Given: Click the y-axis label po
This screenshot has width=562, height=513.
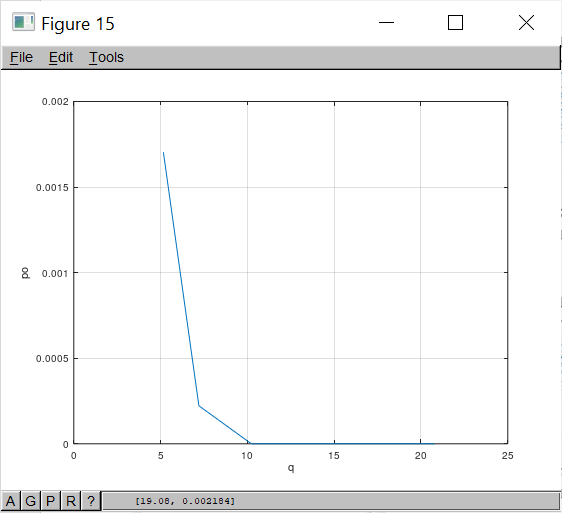Looking at the screenshot, I should [x=25, y=273].
